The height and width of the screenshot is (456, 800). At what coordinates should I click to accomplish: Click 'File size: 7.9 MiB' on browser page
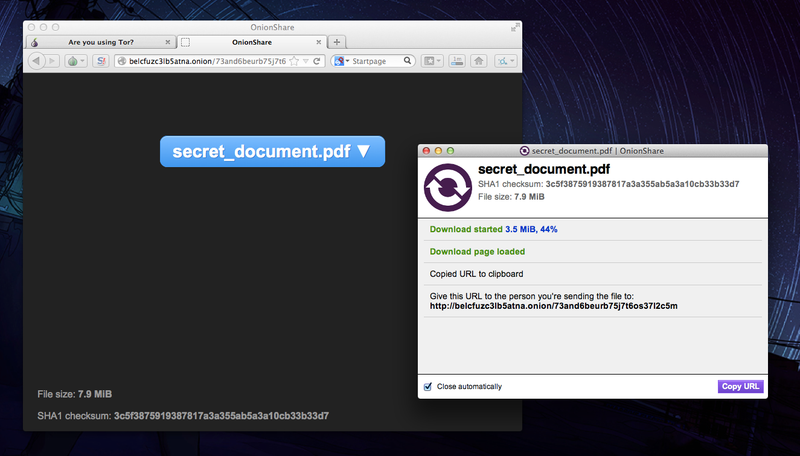74,394
